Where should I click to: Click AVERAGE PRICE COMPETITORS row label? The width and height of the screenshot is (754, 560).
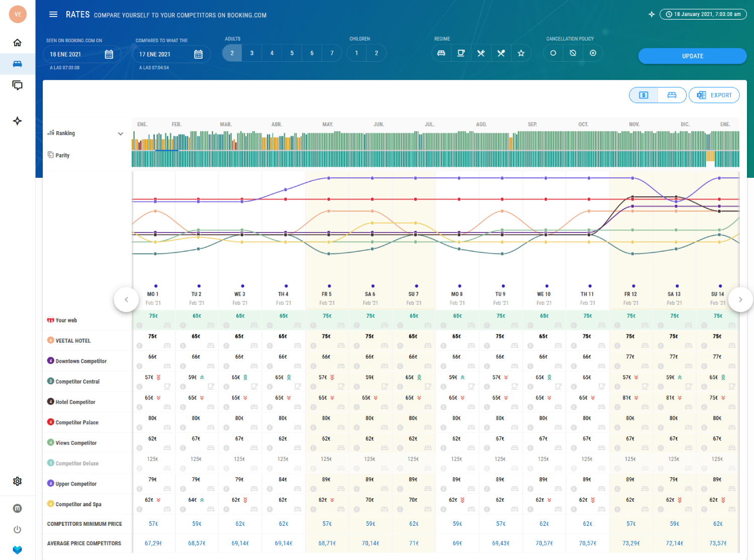(x=84, y=543)
